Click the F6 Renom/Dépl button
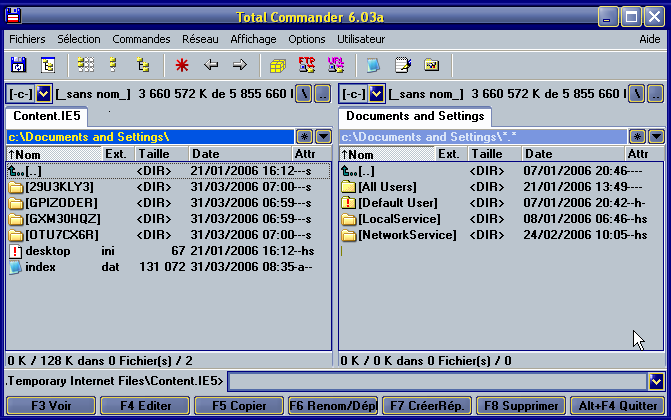Image resolution: width=671 pixels, height=420 pixels. pos(333,405)
